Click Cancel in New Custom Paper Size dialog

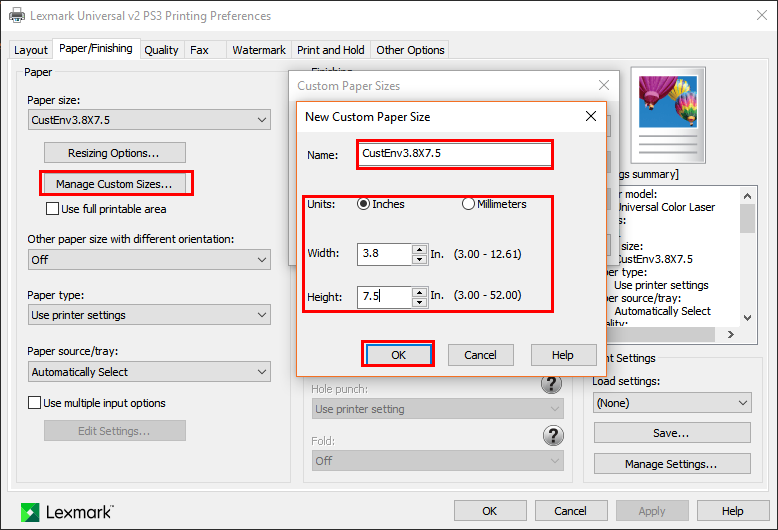tap(480, 355)
